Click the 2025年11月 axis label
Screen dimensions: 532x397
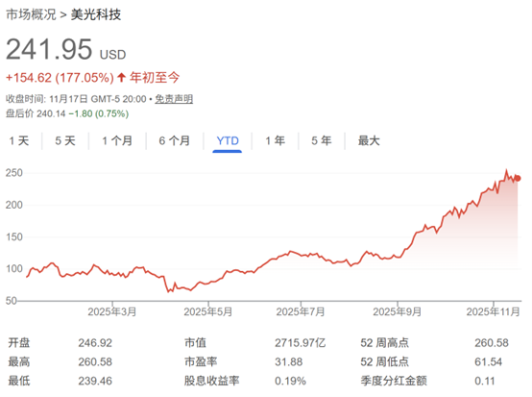pyautogui.click(x=493, y=311)
